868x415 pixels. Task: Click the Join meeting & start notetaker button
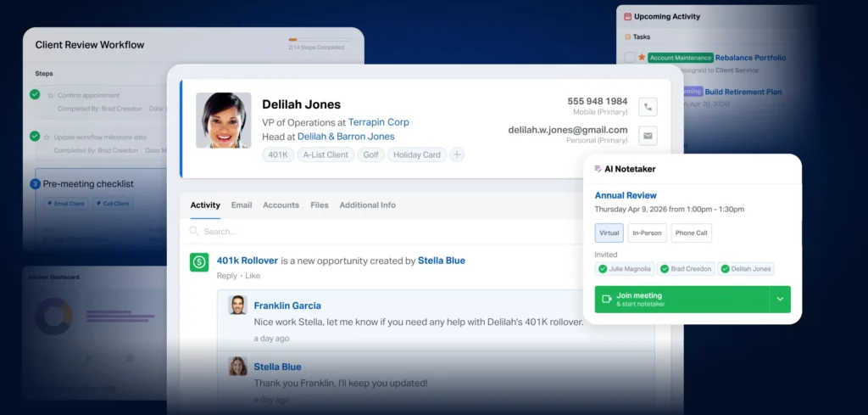[x=682, y=300]
